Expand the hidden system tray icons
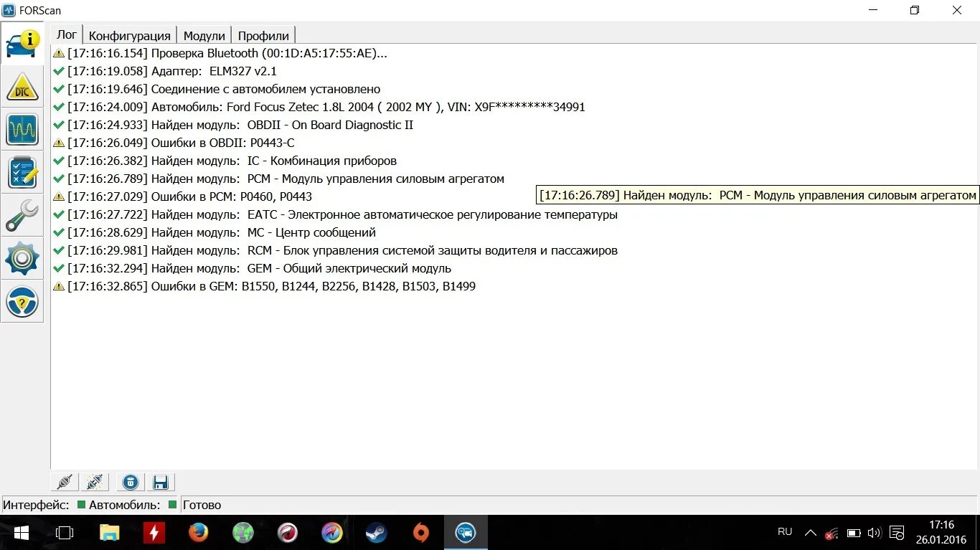The image size is (980, 550). 810,533
